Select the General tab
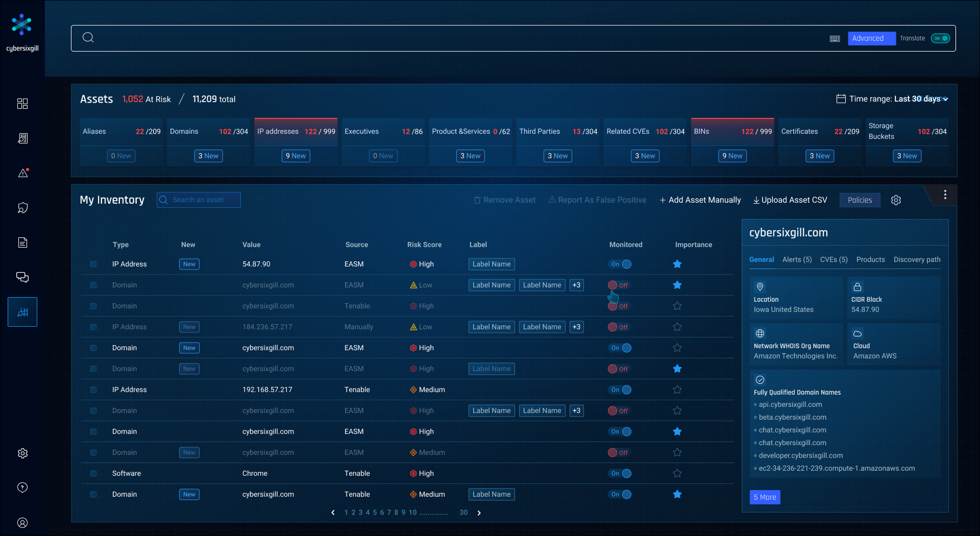 pos(762,259)
